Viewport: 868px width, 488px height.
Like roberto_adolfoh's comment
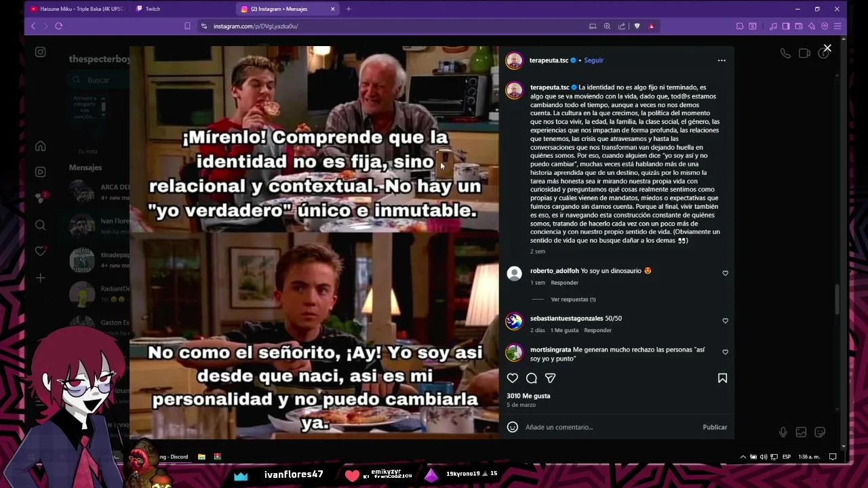click(725, 273)
